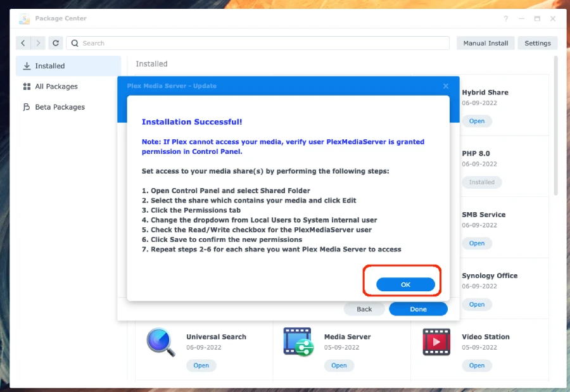Maximize the Package Center window

(537, 18)
